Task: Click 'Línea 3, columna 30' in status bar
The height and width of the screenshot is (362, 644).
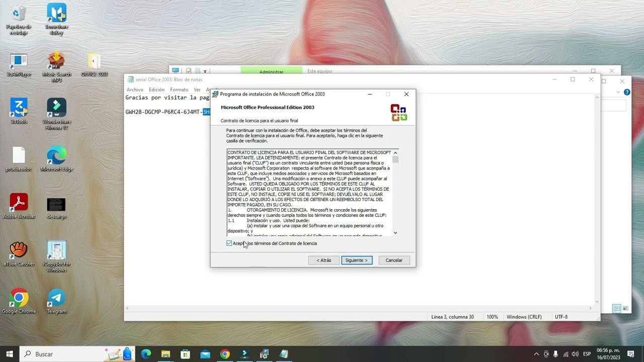Action: point(452,317)
